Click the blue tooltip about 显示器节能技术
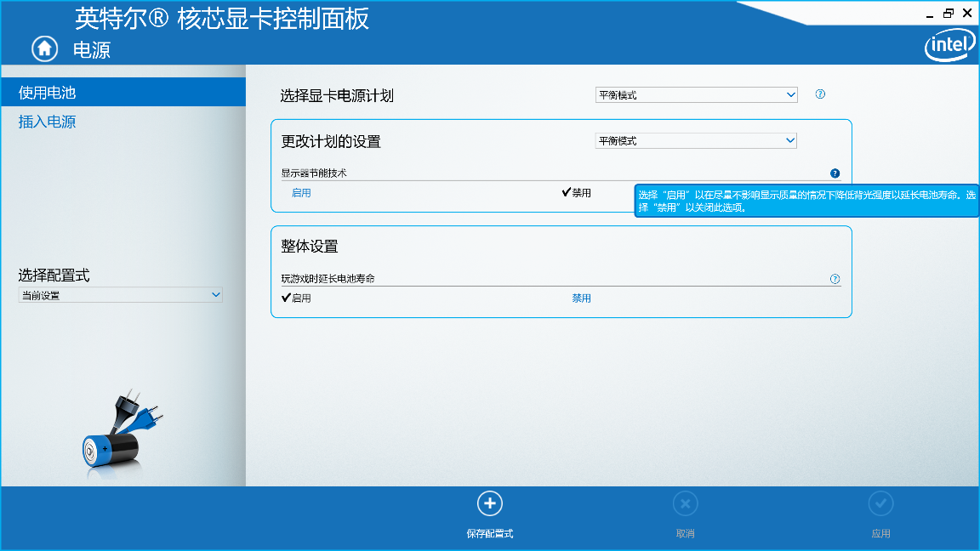This screenshot has width=980, height=551. pyautogui.click(x=806, y=202)
